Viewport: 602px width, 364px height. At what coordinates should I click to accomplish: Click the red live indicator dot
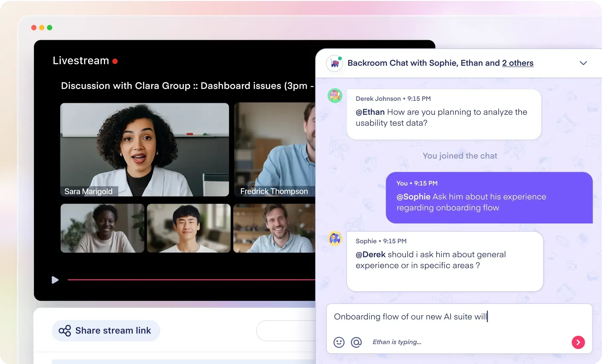pos(115,61)
